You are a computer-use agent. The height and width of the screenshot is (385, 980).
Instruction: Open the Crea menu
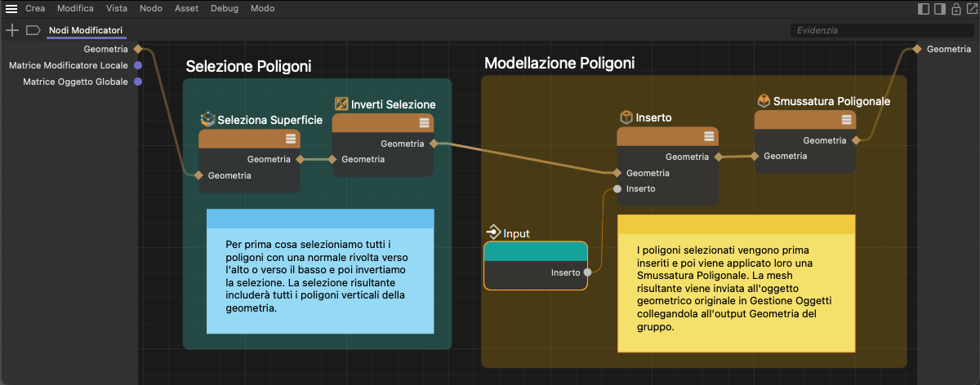pos(35,8)
